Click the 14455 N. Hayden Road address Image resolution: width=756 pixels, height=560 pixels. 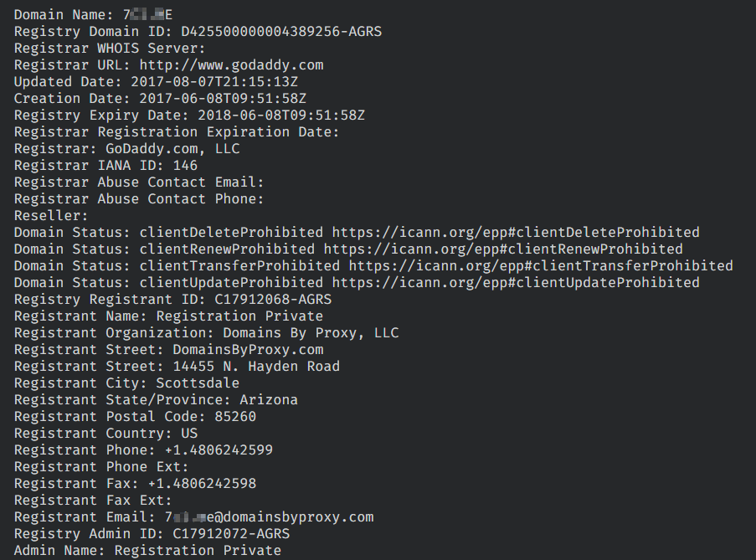coord(256,367)
